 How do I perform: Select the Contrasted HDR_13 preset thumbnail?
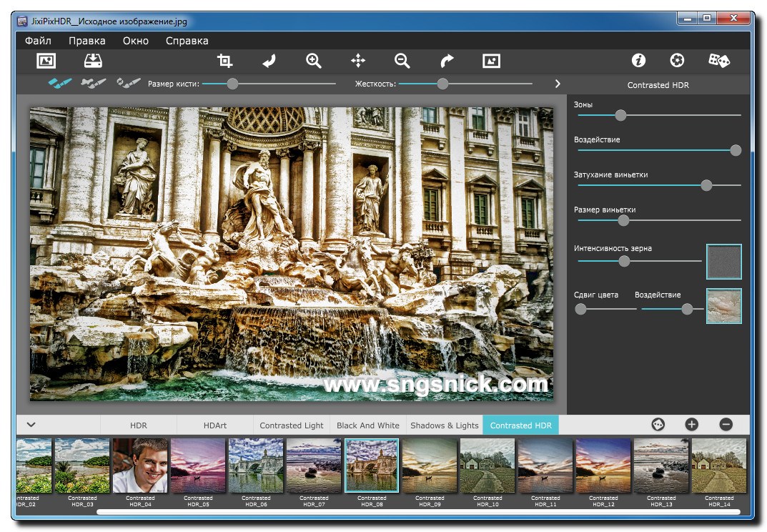click(661, 466)
